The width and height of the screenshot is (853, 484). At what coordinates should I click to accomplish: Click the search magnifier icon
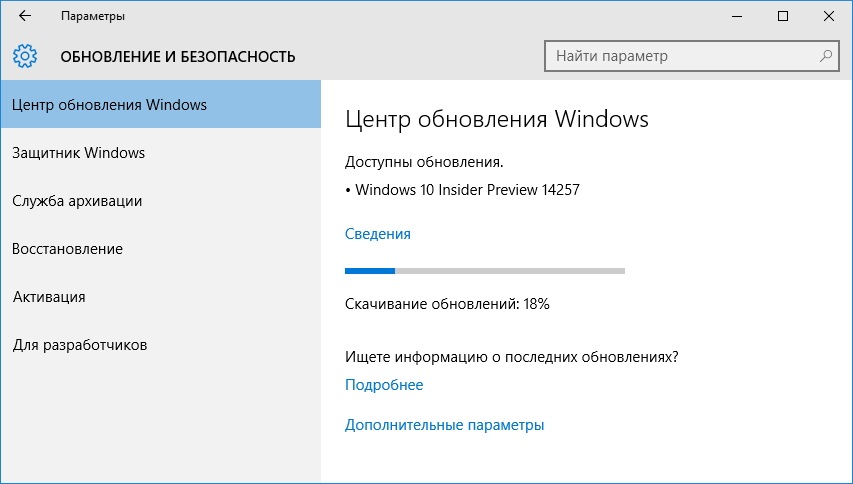[x=825, y=55]
